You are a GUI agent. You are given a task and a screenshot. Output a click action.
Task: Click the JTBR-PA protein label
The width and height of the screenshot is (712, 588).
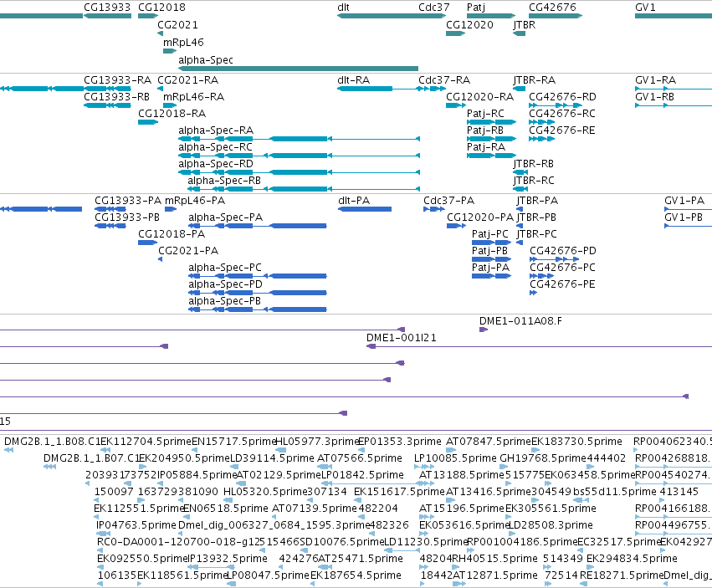pyautogui.click(x=538, y=201)
